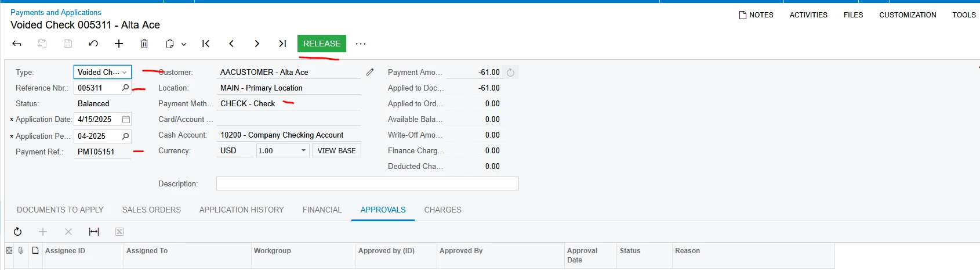This screenshot has width=980, height=270.
Task: Click Application Period search icon
Action: click(125, 136)
